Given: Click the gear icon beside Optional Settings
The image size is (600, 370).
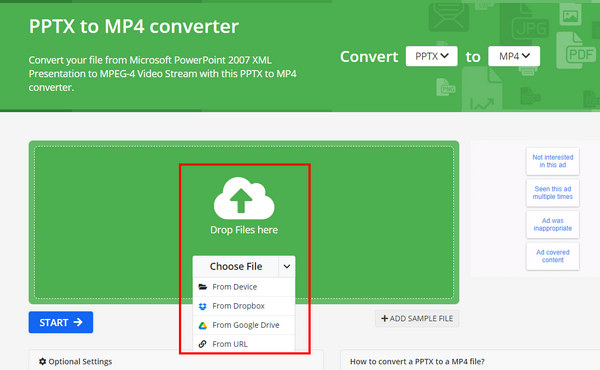Looking at the screenshot, I should (42, 361).
